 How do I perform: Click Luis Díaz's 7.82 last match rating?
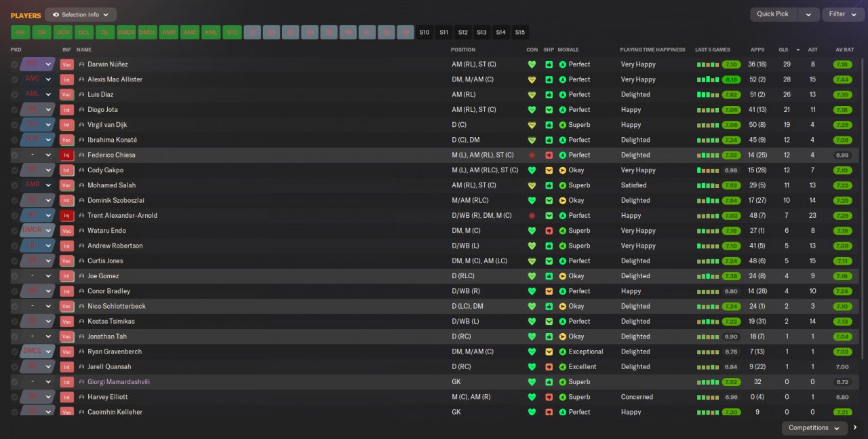click(x=731, y=95)
